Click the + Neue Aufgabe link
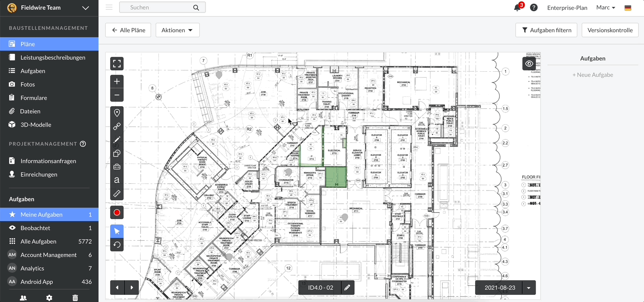The width and height of the screenshot is (644, 302). [592, 75]
